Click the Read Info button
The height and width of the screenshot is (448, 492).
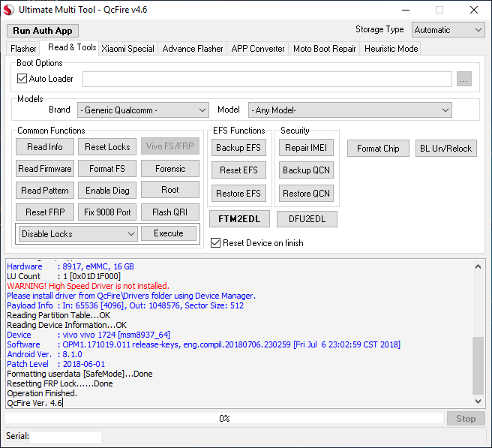click(45, 147)
